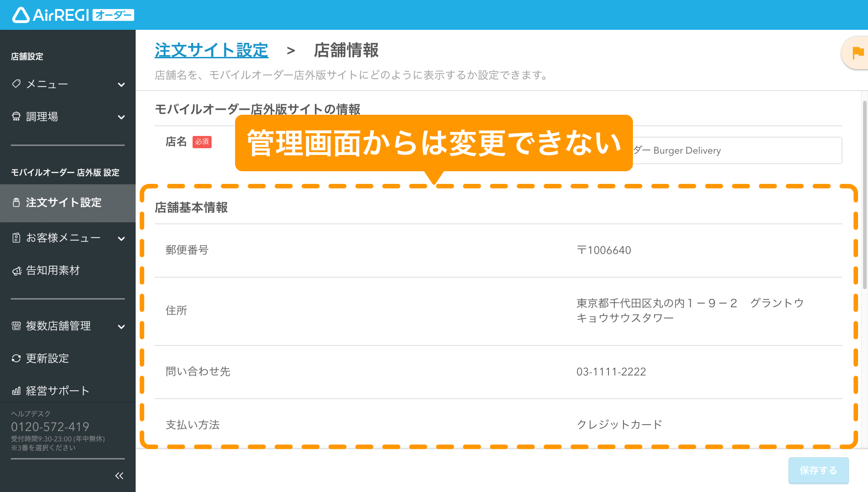Open the メニュー sidebar item

68,84
